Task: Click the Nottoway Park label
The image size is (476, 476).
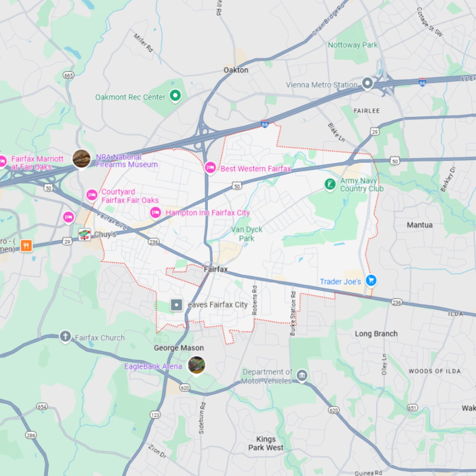Action: tap(353, 45)
